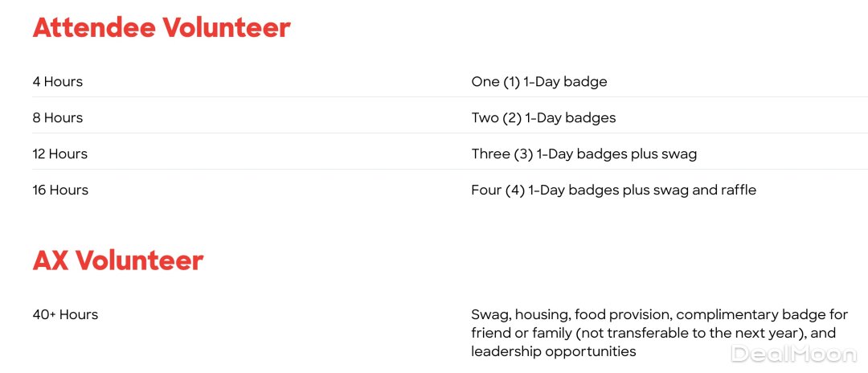Image resolution: width=868 pixels, height=373 pixels.
Task: Select the 4 Hours row label
Action: [x=58, y=81]
